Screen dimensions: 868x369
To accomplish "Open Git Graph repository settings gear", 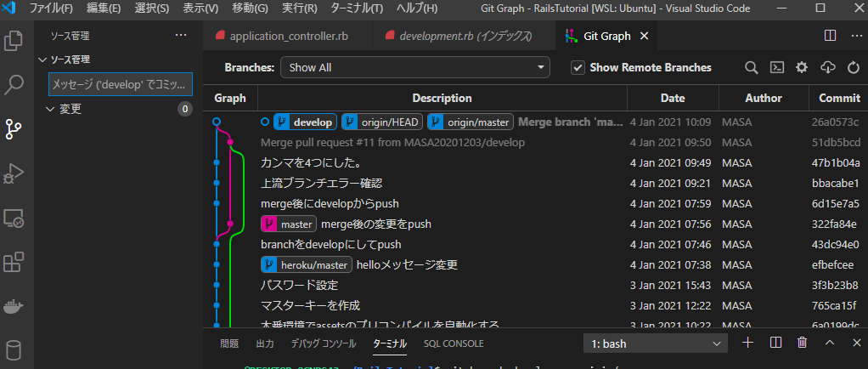I will pyautogui.click(x=802, y=68).
